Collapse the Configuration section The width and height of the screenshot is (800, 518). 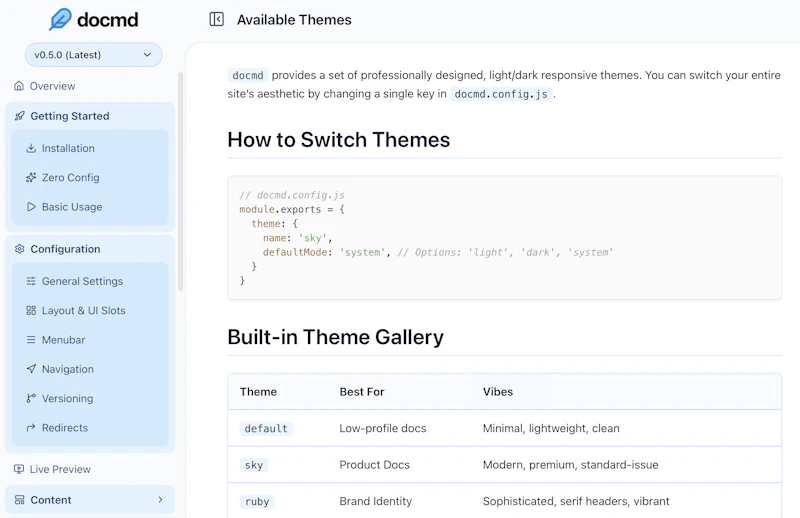click(90, 249)
